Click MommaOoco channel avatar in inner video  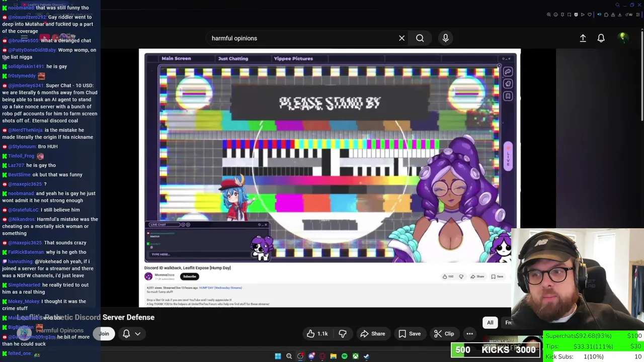click(x=148, y=276)
